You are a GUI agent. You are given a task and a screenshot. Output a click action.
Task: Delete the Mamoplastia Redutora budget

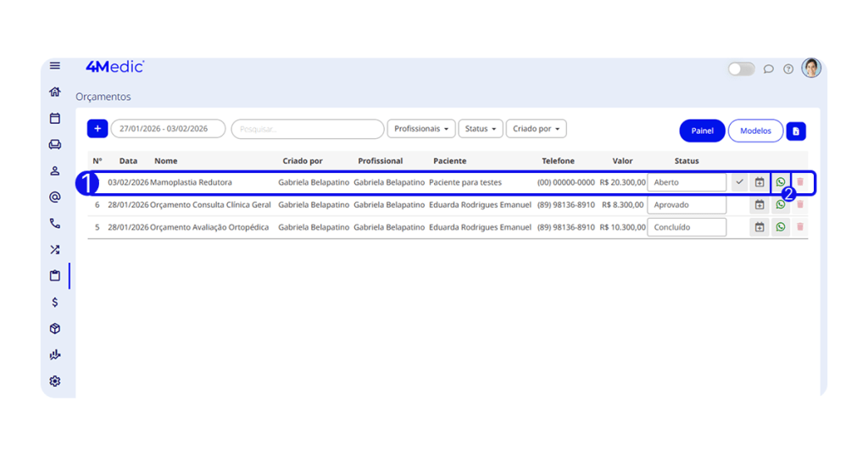800,182
